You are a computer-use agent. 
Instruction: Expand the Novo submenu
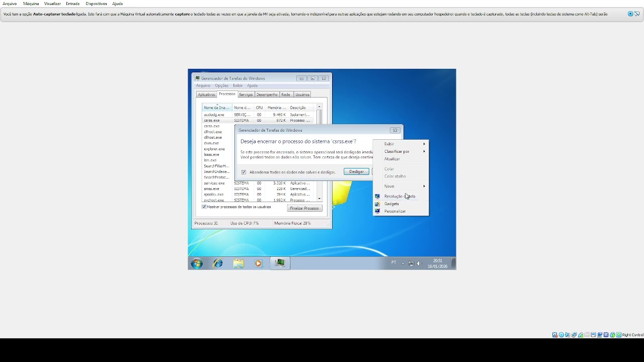click(400, 186)
